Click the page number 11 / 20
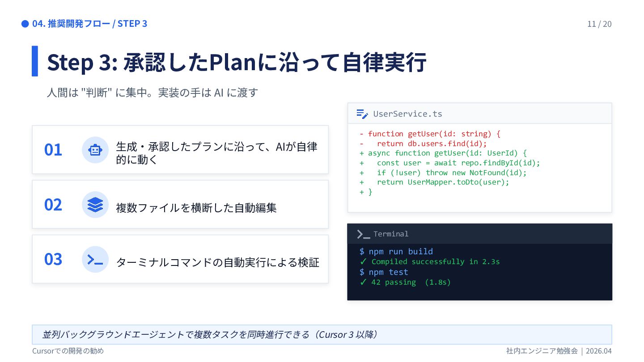The image size is (644, 362). pyautogui.click(x=599, y=24)
